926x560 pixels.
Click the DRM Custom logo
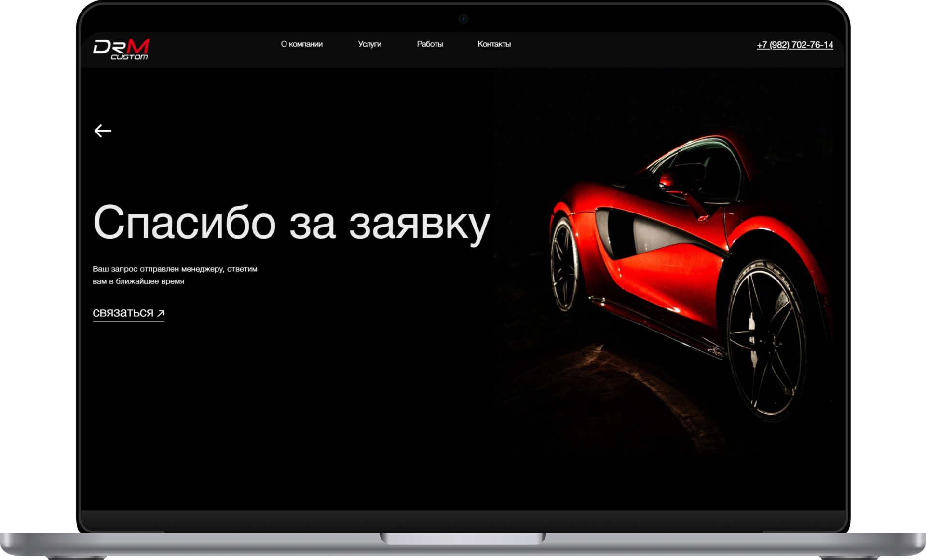(121, 49)
